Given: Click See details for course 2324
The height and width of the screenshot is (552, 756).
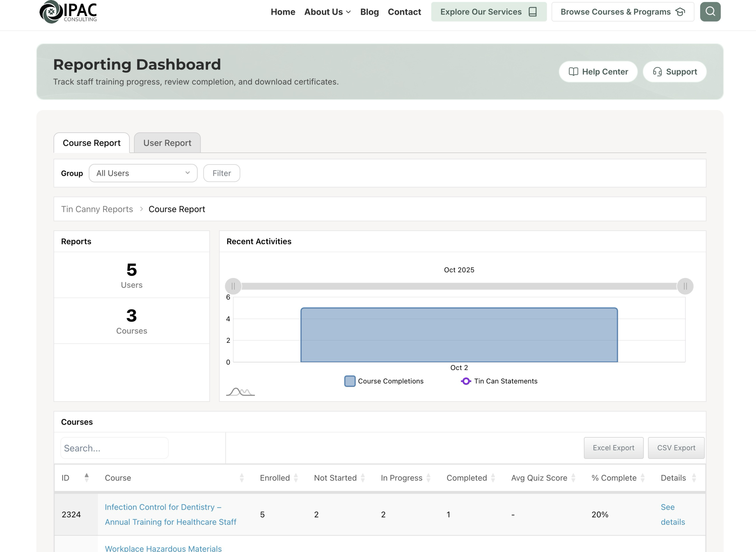Looking at the screenshot, I should tap(673, 514).
